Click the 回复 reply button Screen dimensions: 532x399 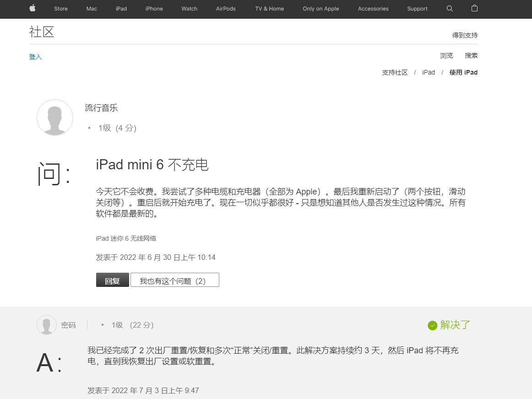coord(112,280)
